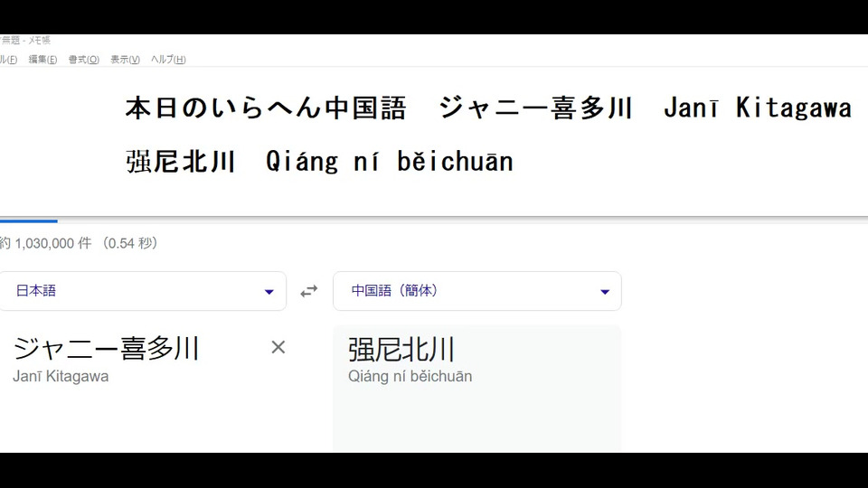Clear the Japanese source text
This screenshot has height=488, width=868.
[278, 347]
